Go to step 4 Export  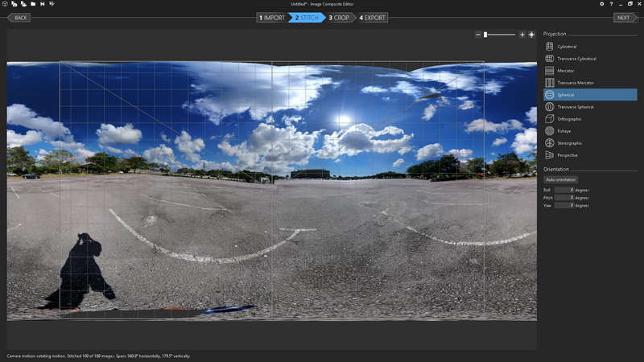(x=372, y=18)
